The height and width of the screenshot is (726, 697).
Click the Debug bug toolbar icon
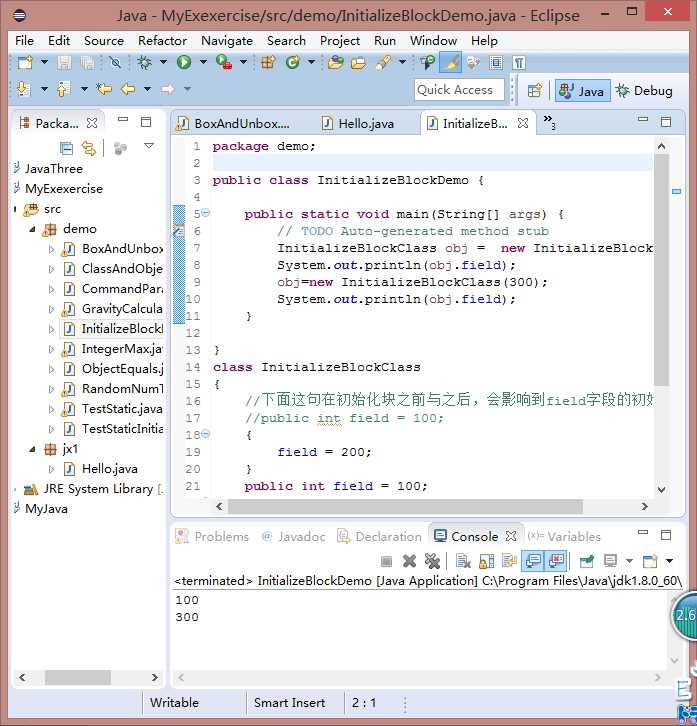(144, 62)
